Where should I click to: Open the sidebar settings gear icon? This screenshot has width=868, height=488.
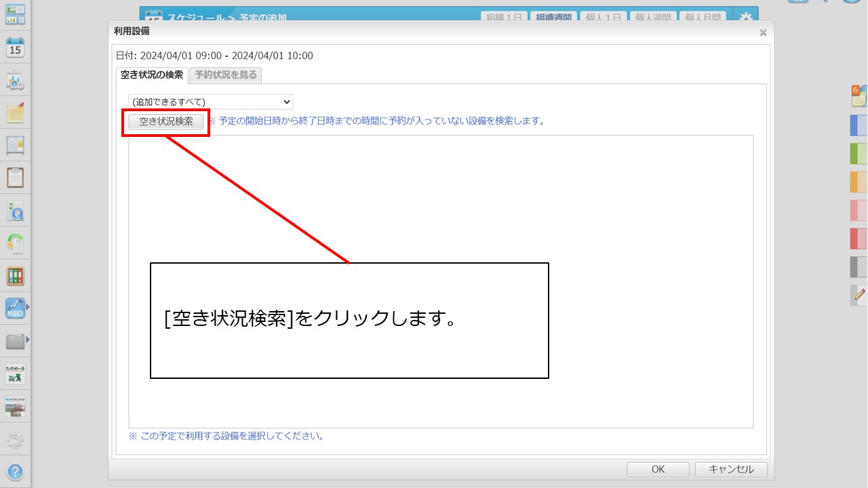[15, 440]
